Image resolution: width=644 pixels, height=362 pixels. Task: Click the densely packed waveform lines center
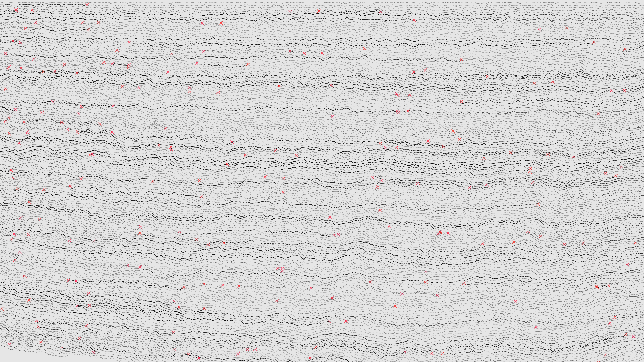[322, 181]
